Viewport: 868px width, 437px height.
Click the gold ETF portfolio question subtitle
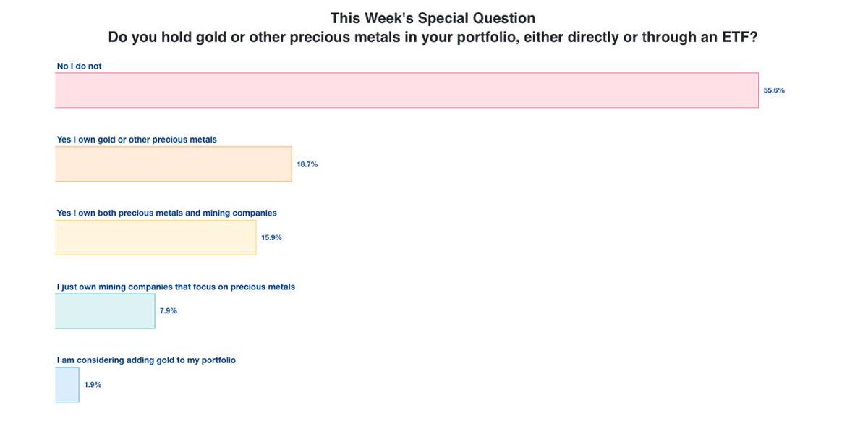coord(433,38)
